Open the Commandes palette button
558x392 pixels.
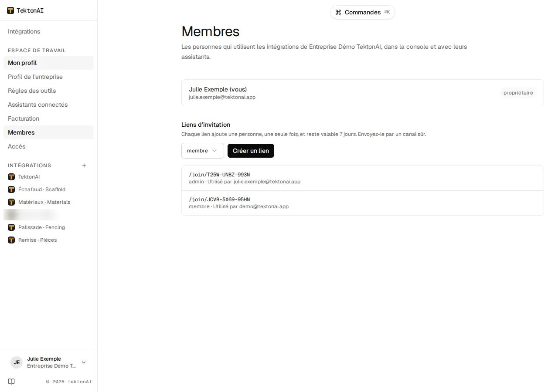363,12
